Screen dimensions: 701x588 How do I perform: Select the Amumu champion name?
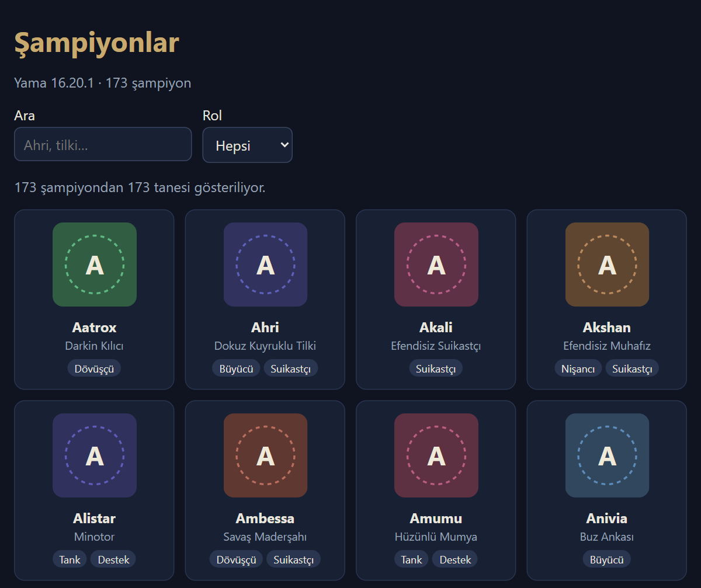click(436, 519)
